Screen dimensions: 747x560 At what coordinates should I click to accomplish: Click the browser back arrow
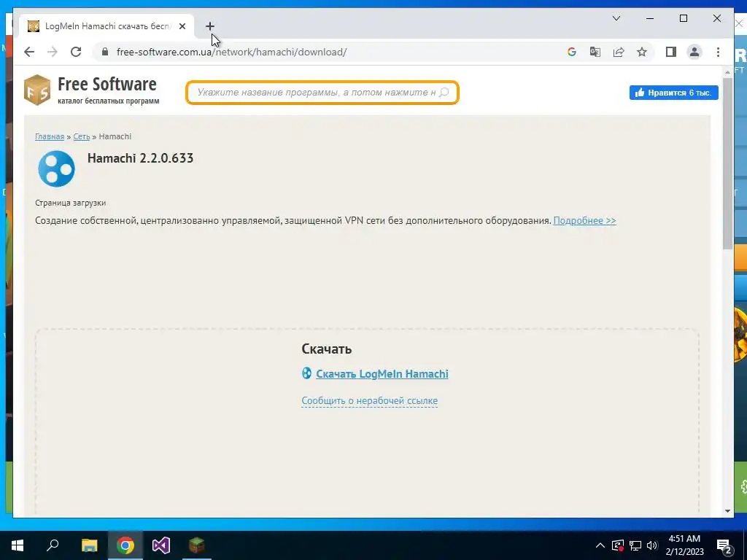pos(29,52)
